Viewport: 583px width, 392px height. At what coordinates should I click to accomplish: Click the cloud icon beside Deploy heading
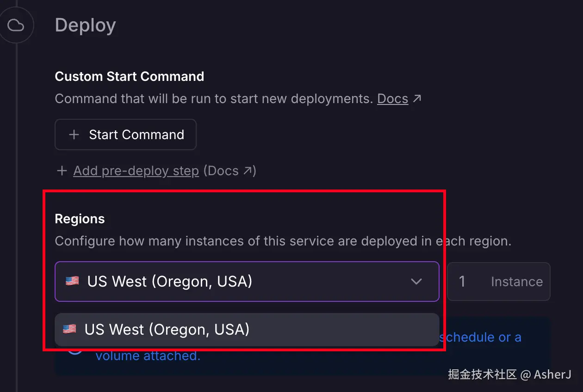click(x=16, y=25)
